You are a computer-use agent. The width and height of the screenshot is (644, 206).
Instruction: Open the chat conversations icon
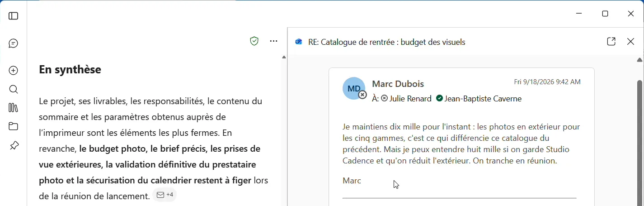click(x=14, y=43)
